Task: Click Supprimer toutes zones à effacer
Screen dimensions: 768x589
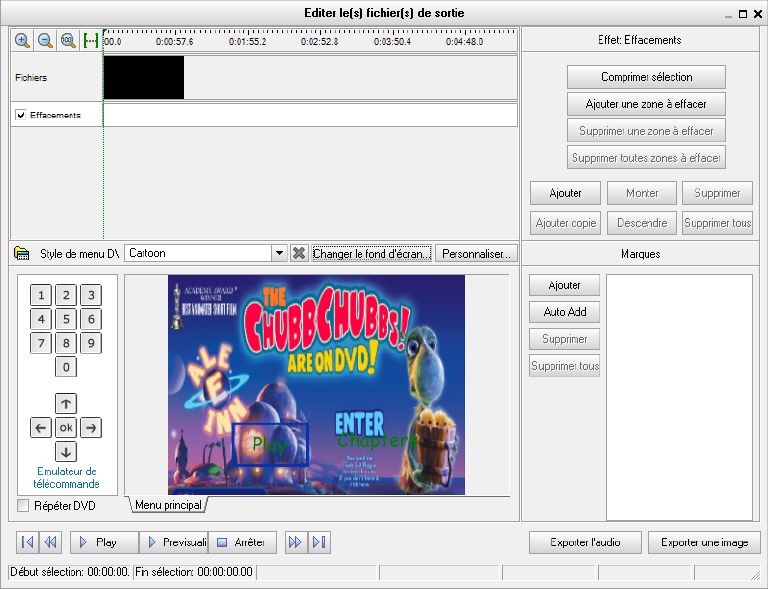Action: point(647,158)
